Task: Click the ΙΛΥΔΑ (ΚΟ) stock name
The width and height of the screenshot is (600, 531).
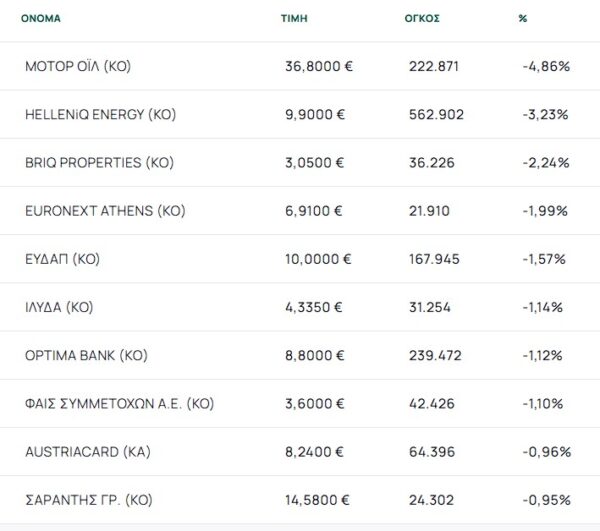Action: [59, 307]
